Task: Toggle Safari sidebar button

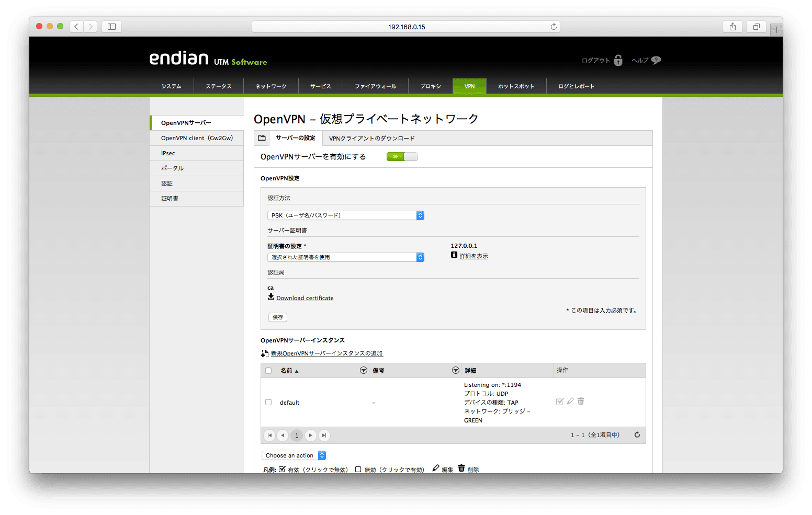Action: click(x=111, y=27)
